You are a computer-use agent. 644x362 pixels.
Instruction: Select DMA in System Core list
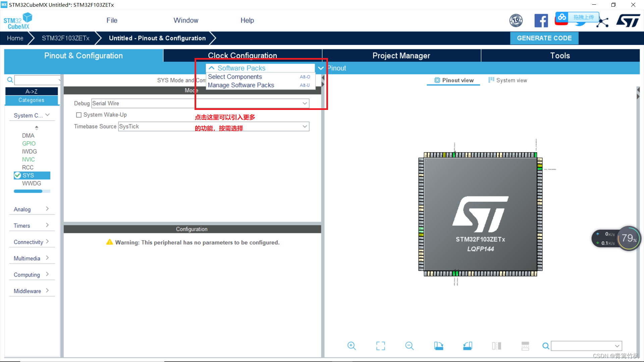tap(28, 135)
